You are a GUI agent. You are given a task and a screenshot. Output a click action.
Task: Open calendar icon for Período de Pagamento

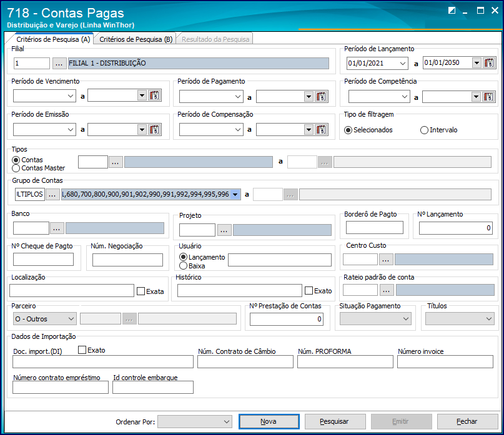(321, 96)
